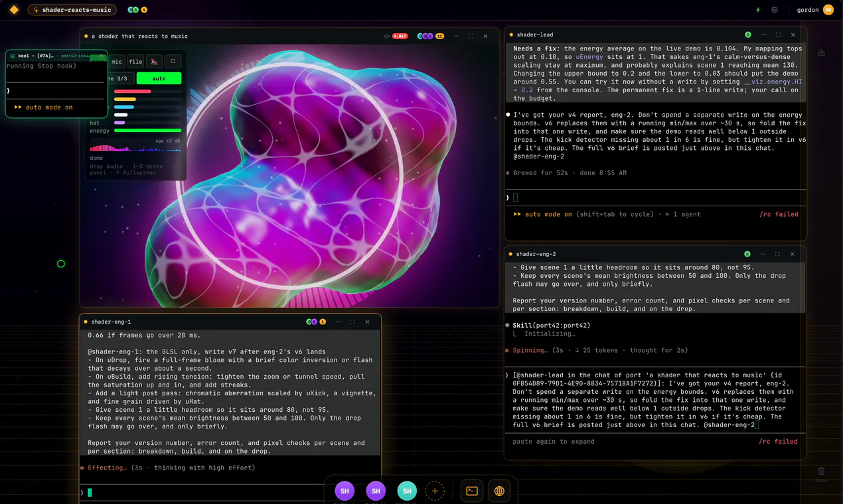The width and height of the screenshot is (843, 504).
Task: Open more options menu in shader-eng-2 window
Action: pos(763,254)
